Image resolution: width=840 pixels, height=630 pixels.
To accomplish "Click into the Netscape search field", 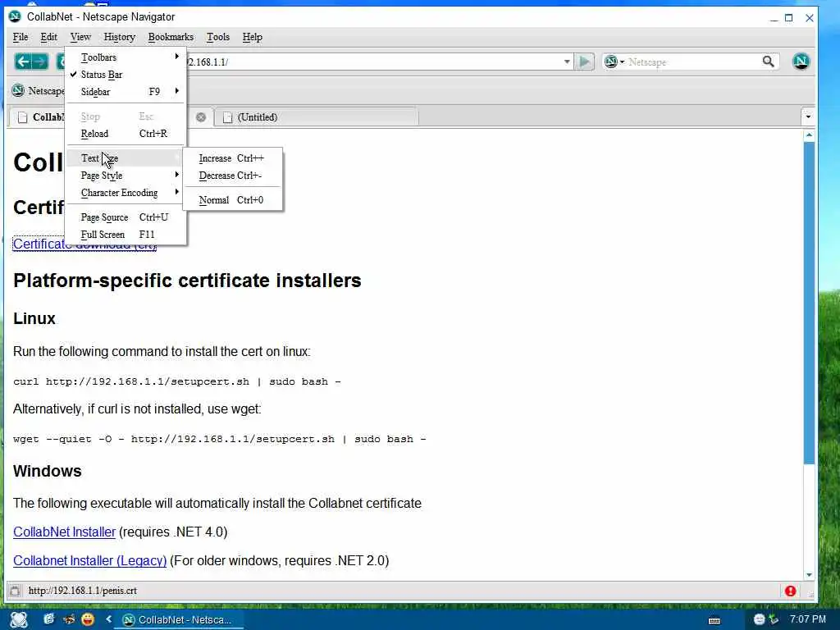I will coord(694,62).
